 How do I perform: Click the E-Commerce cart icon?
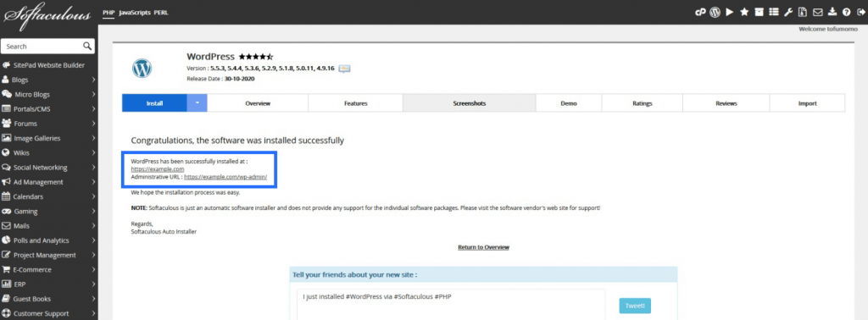point(6,270)
